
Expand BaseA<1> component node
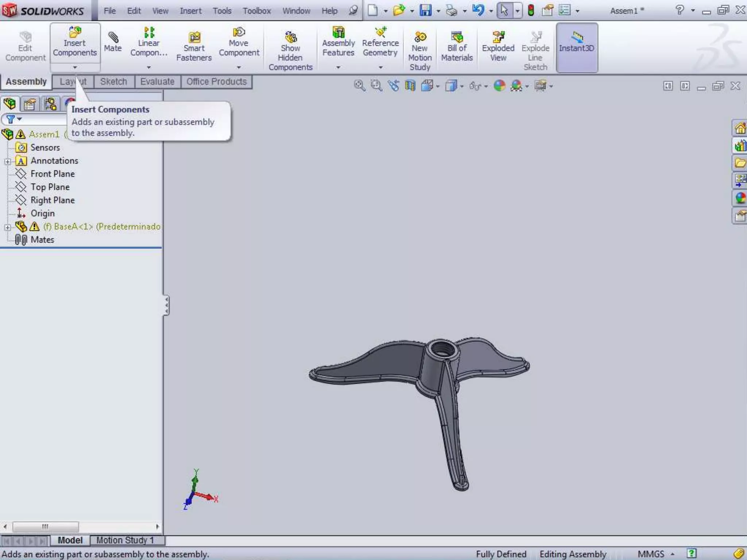7,227
